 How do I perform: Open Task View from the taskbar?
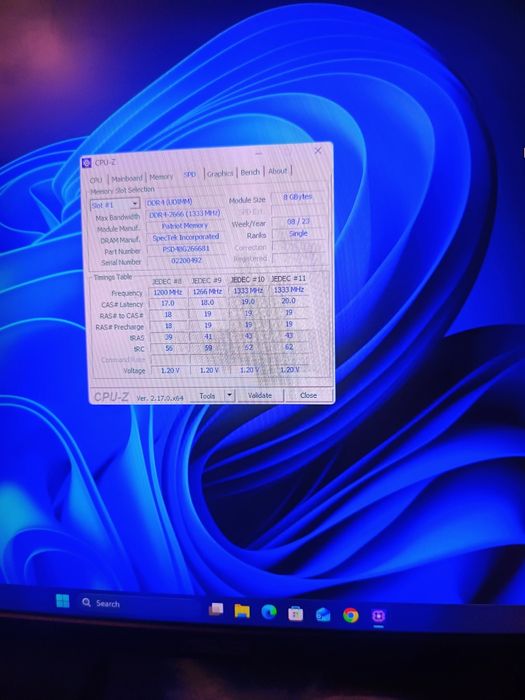(216, 609)
